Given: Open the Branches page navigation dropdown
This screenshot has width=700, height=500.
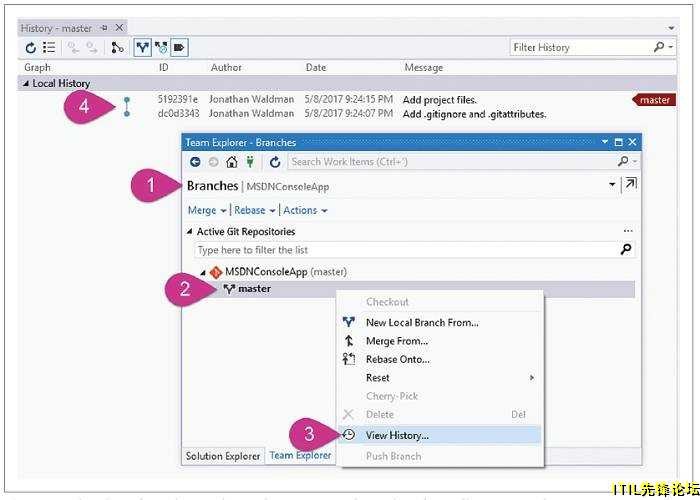Looking at the screenshot, I should [612, 184].
